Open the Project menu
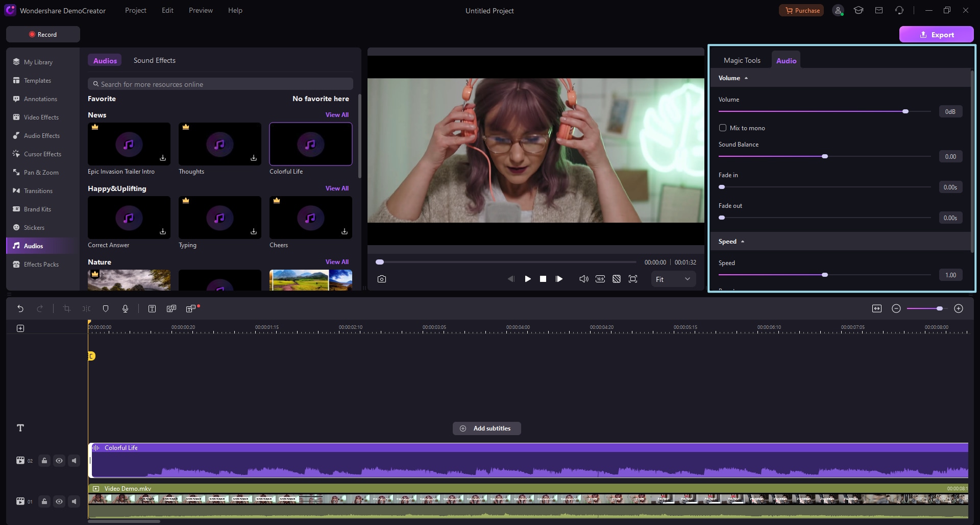This screenshot has height=525, width=980. point(136,10)
